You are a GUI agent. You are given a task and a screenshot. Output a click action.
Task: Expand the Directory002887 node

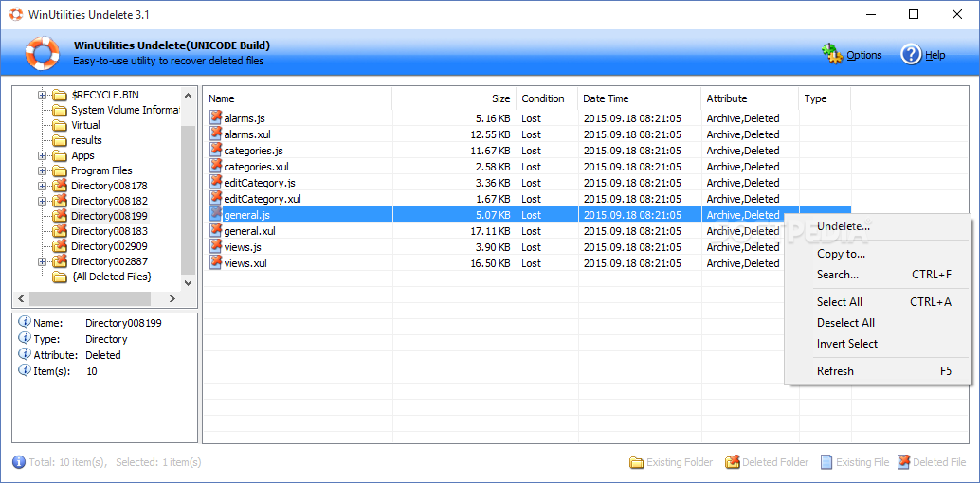(42, 261)
